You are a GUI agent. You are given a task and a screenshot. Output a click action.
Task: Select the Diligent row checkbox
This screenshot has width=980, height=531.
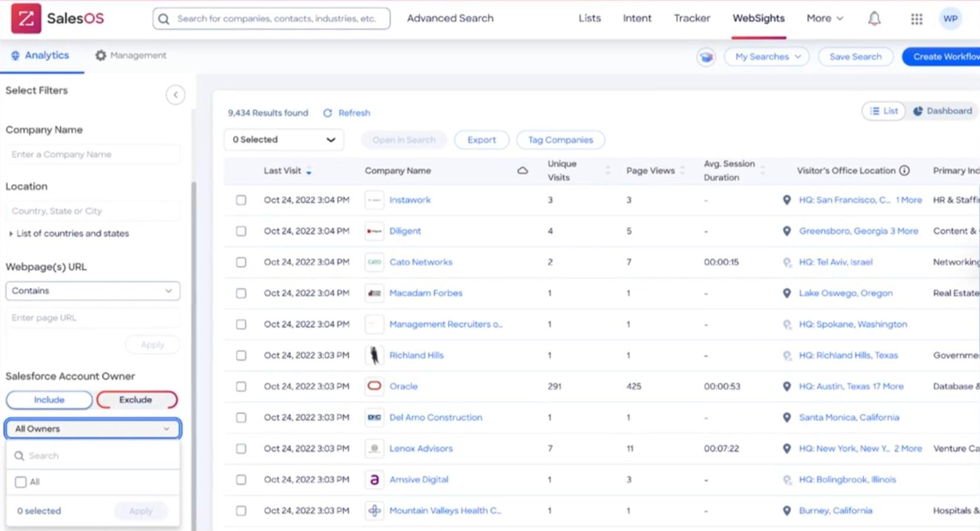pos(241,231)
